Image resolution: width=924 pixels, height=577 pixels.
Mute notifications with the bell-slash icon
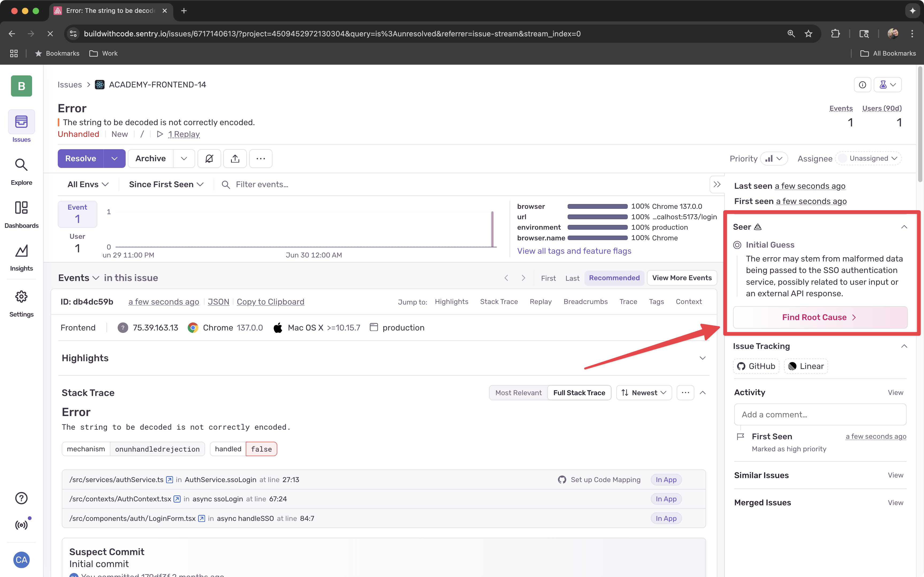click(x=209, y=158)
